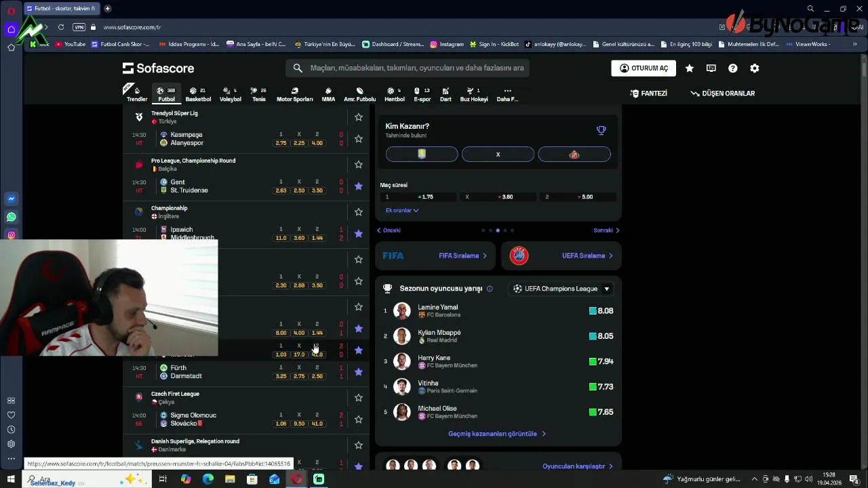Open Kylian Mbappé player row
Screen dimensions: 868x488
point(498,336)
